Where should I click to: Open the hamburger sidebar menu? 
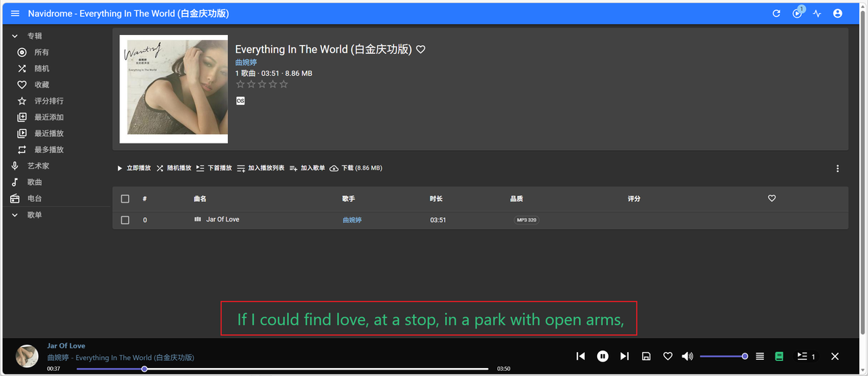tap(15, 13)
